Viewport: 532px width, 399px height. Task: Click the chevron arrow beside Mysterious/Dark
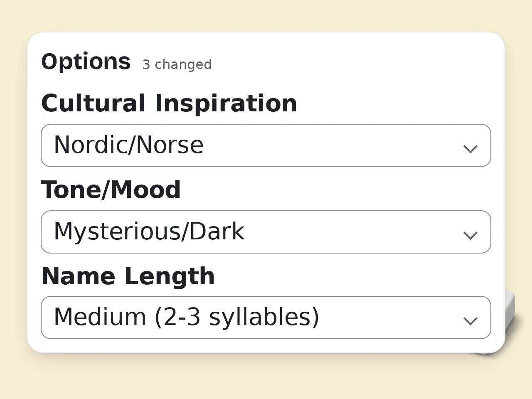tap(470, 235)
